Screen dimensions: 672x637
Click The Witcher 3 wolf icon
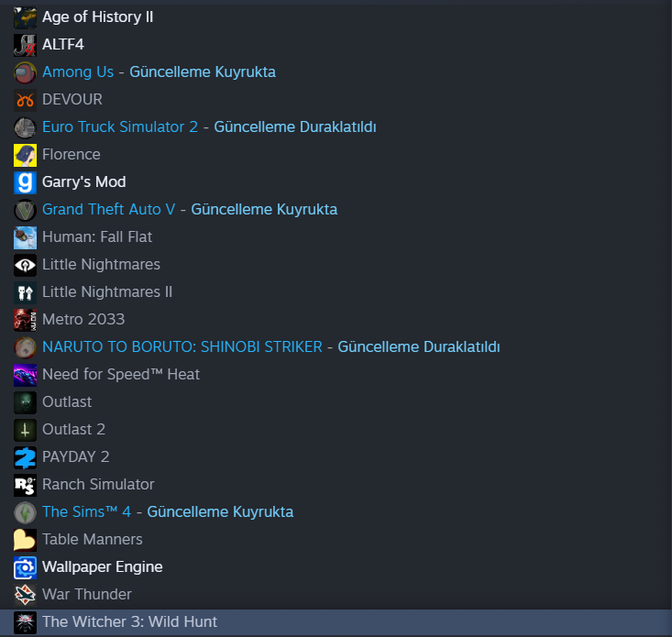click(25, 622)
